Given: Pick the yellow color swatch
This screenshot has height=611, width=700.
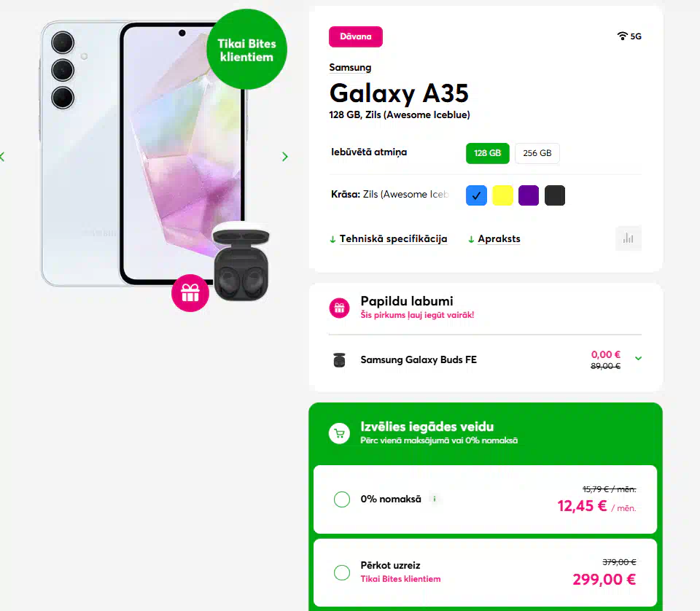Looking at the screenshot, I should [502, 195].
